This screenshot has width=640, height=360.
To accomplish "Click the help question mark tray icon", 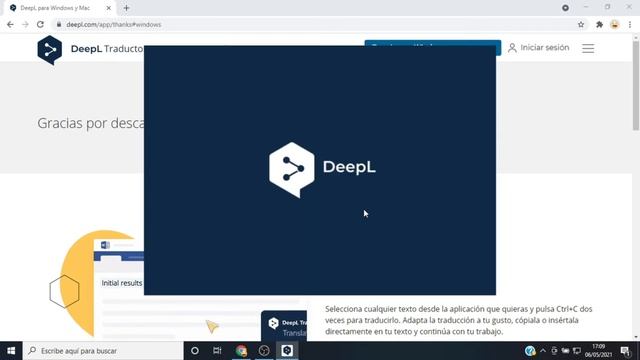I will pyautogui.click(x=530, y=351).
